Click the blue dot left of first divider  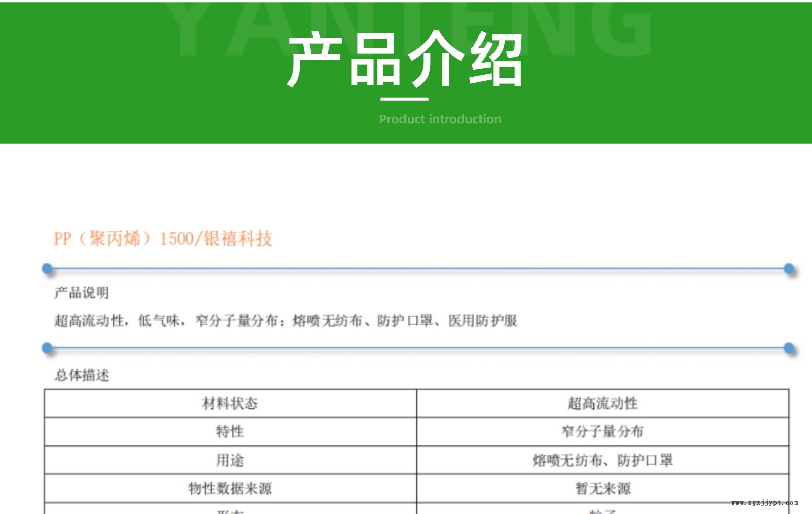pyautogui.click(x=47, y=268)
